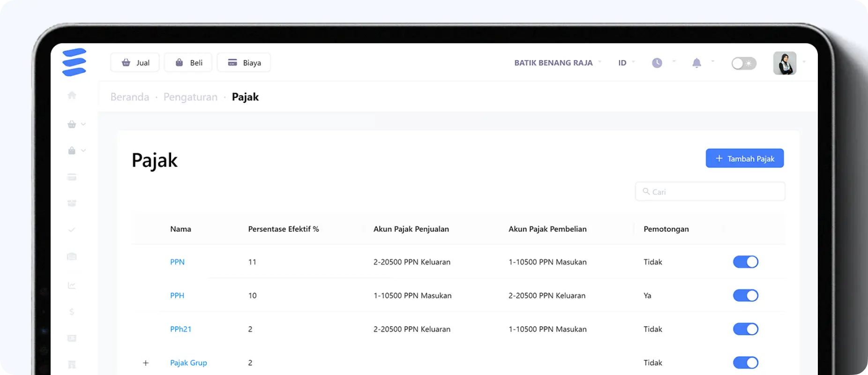The image size is (868, 375).
Task: Open the product box icon in sidebar
Action: tap(72, 203)
